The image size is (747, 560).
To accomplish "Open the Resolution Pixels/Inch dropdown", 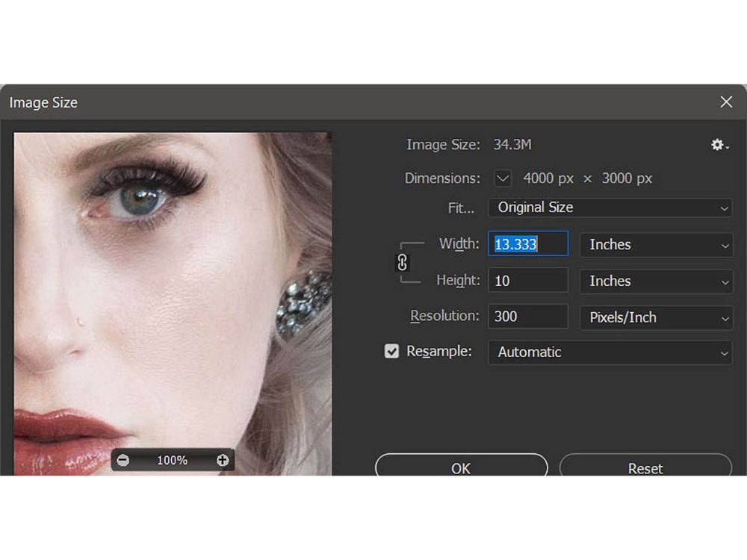I will click(656, 317).
